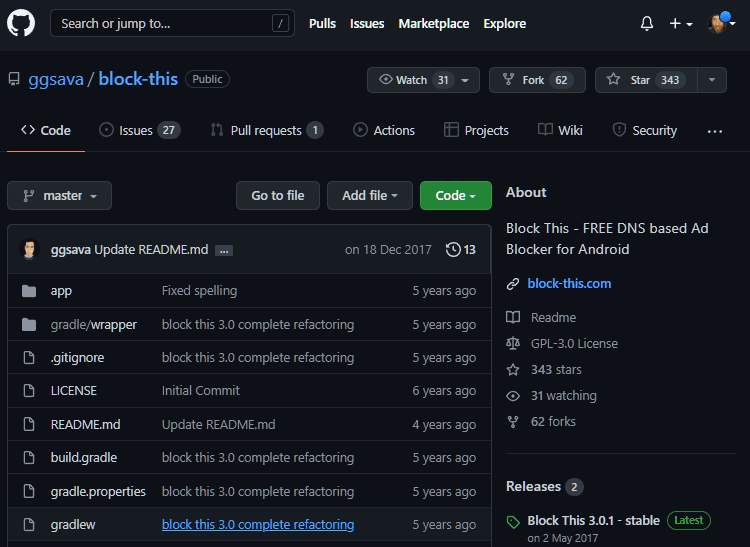Click the gradle.properties file icon
Image resolution: width=750 pixels, height=547 pixels.
pyautogui.click(x=29, y=492)
